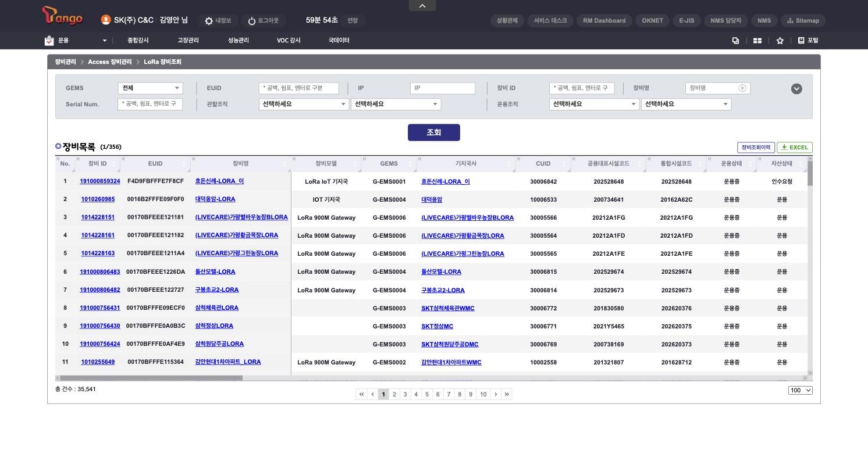
Task: Click the Serial Num. input field
Action: (150, 104)
